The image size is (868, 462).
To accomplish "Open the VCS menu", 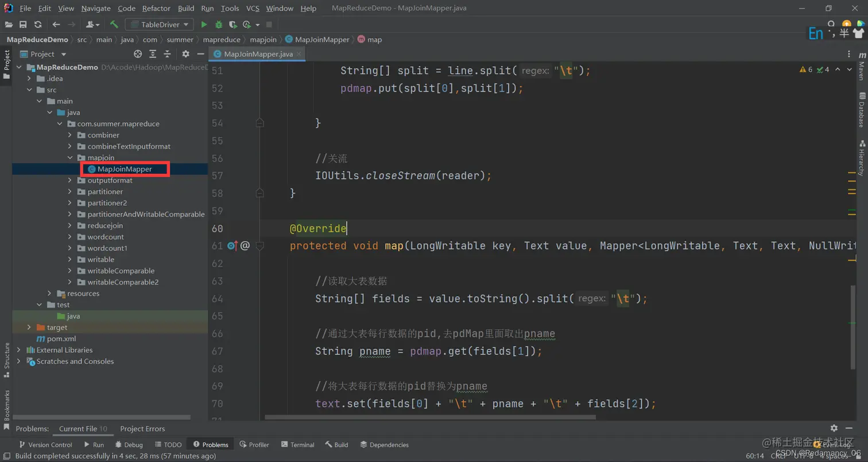I will (x=253, y=9).
